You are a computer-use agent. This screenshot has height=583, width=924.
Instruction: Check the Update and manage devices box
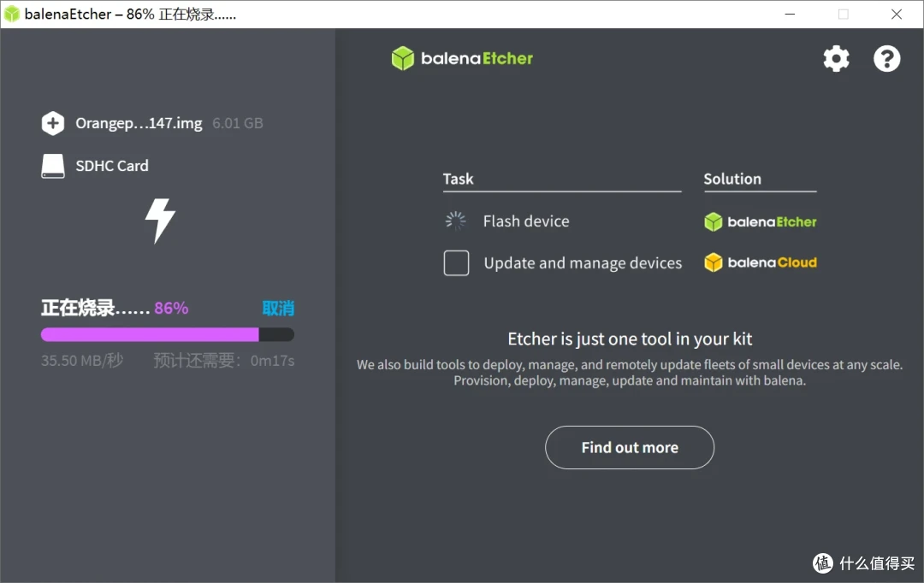(456, 262)
